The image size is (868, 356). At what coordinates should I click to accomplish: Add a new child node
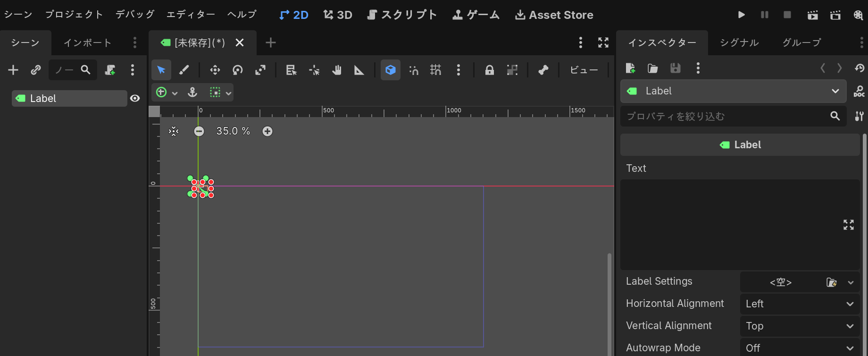pyautogui.click(x=13, y=70)
